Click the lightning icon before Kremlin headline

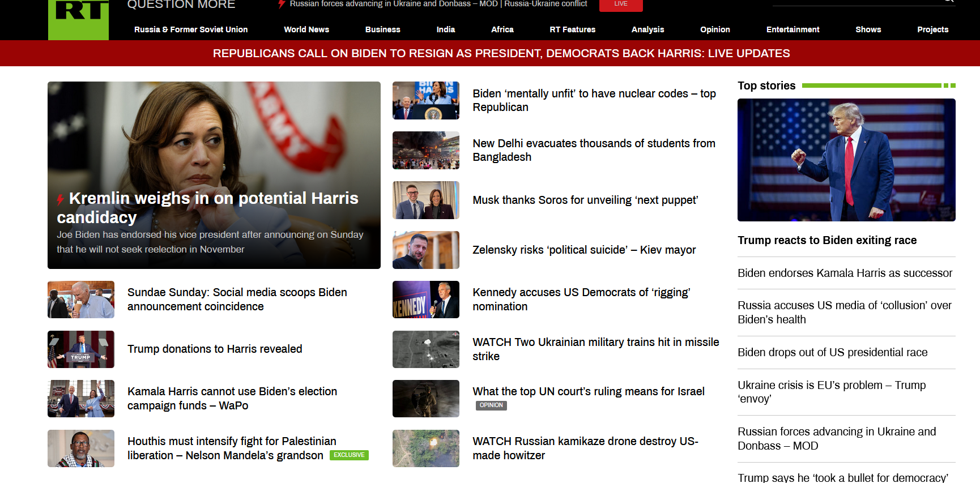pyautogui.click(x=60, y=199)
